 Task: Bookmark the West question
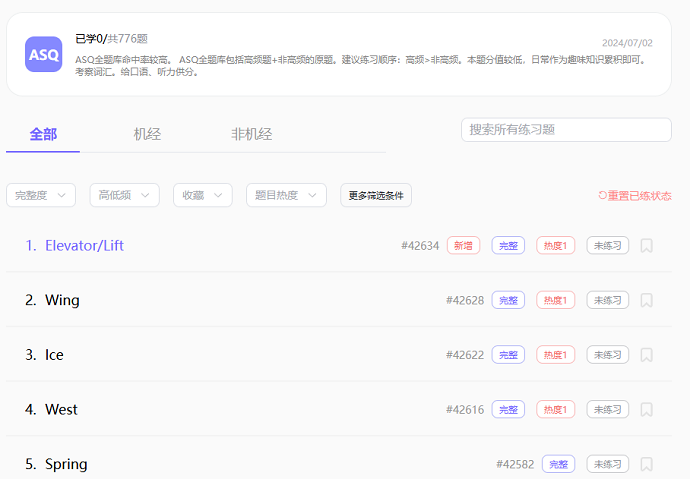tap(646, 410)
